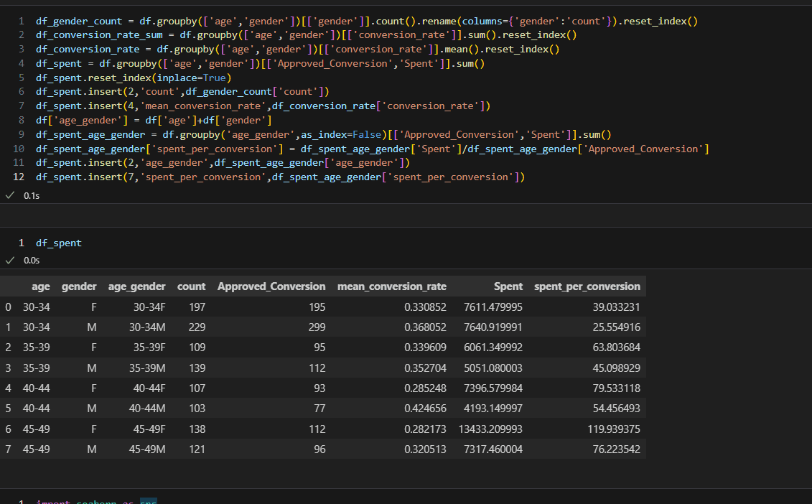Select the age_gender cell '35-39F'

[x=149, y=347]
